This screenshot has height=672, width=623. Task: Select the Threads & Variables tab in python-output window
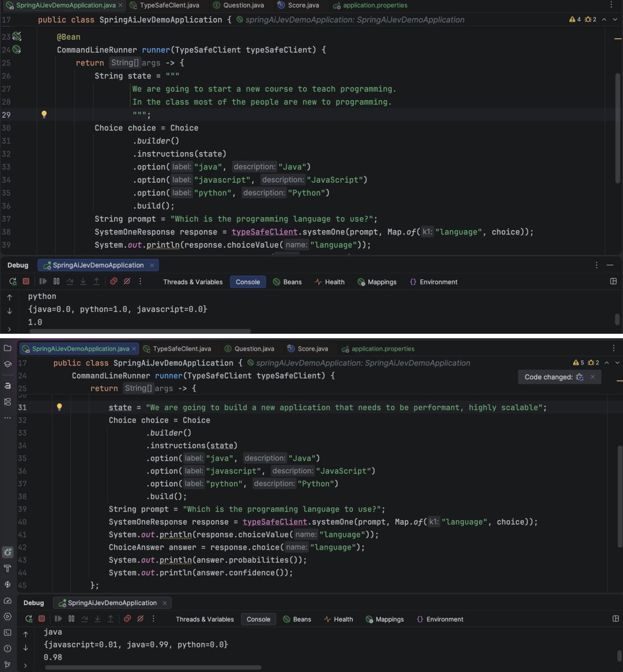193,282
